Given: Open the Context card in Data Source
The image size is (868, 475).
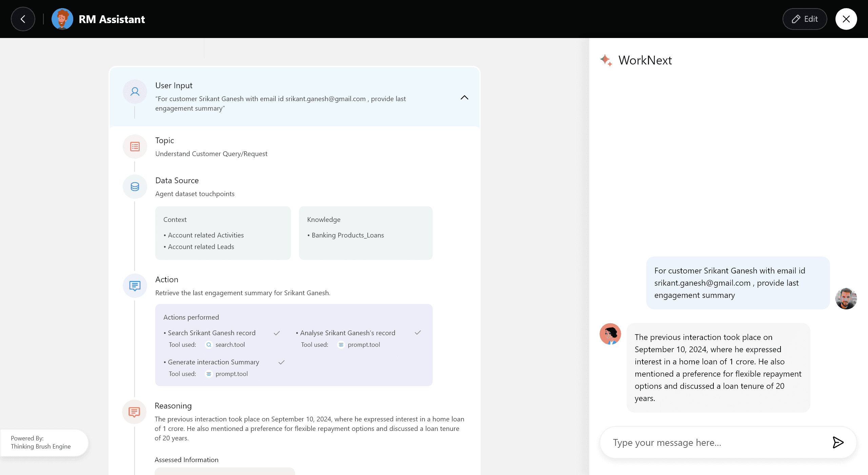Looking at the screenshot, I should pos(223,233).
